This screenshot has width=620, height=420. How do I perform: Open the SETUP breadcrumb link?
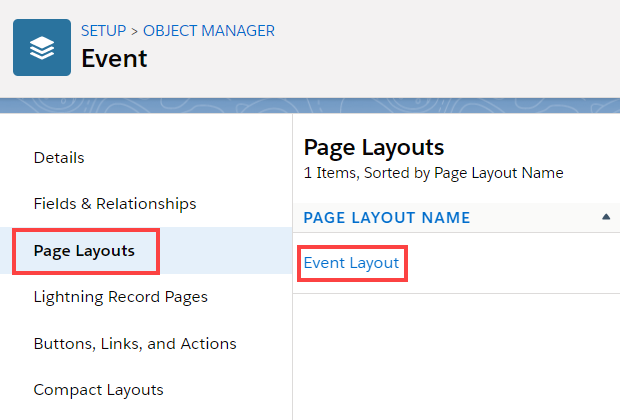[104, 31]
